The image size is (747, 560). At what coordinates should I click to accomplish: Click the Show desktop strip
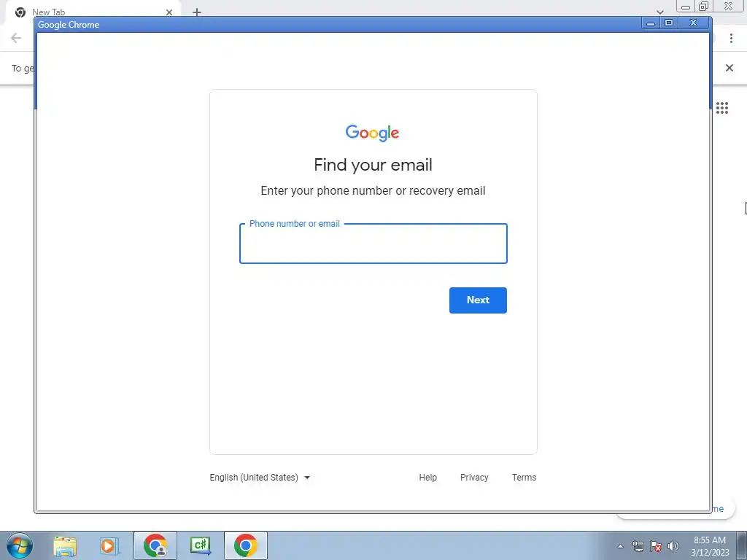click(742, 545)
